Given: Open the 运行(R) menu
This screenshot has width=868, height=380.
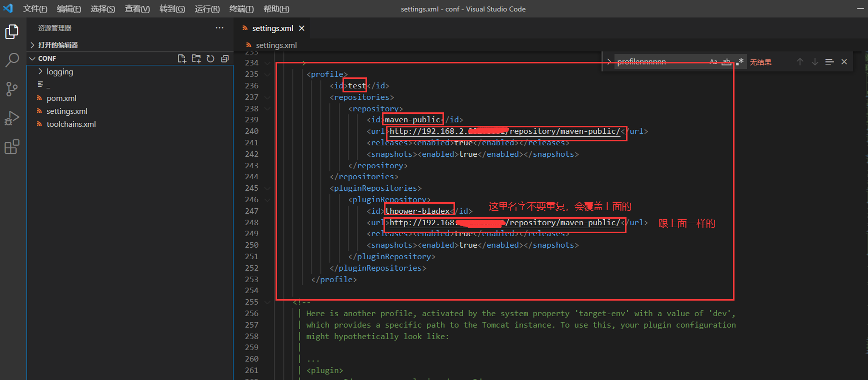Looking at the screenshot, I should pos(207,9).
